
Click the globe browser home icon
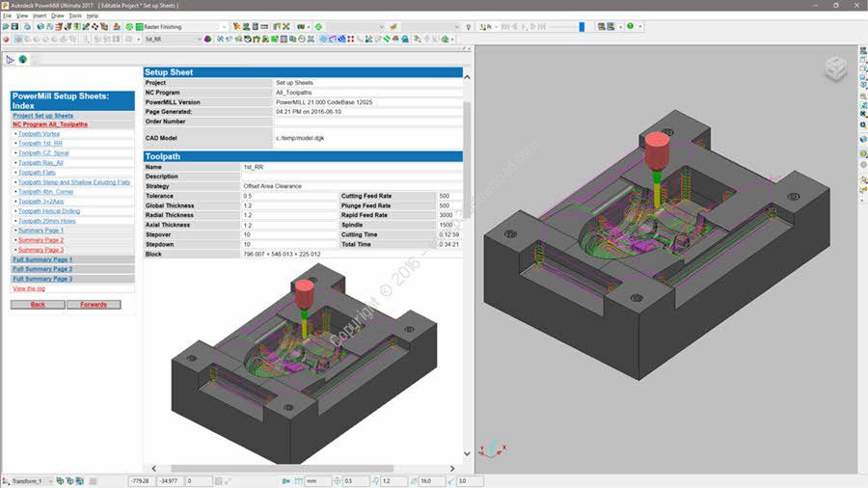pyautogui.click(x=23, y=59)
